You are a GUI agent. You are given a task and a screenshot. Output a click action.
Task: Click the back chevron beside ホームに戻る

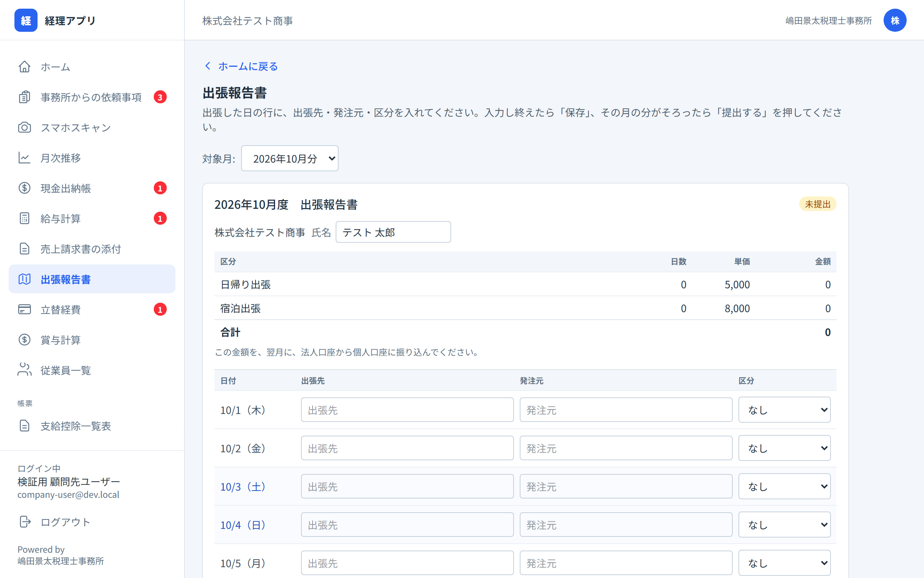208,66
